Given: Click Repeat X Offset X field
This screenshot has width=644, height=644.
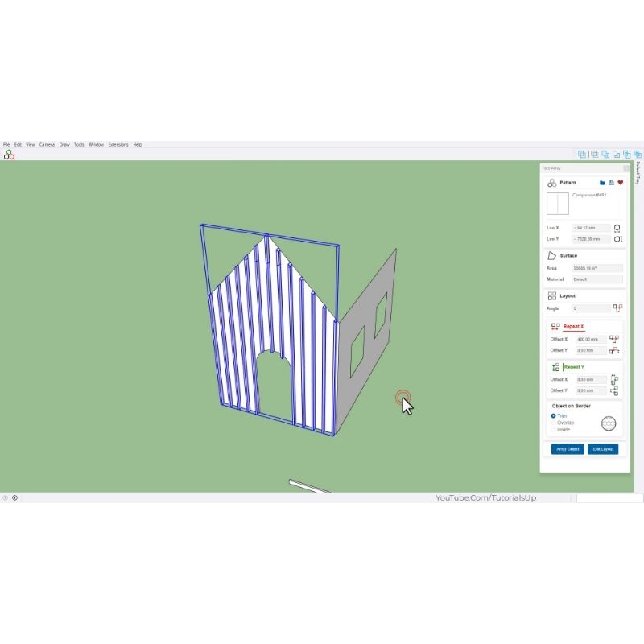Looking at the screenshot, I should click(x=591, y=339).
